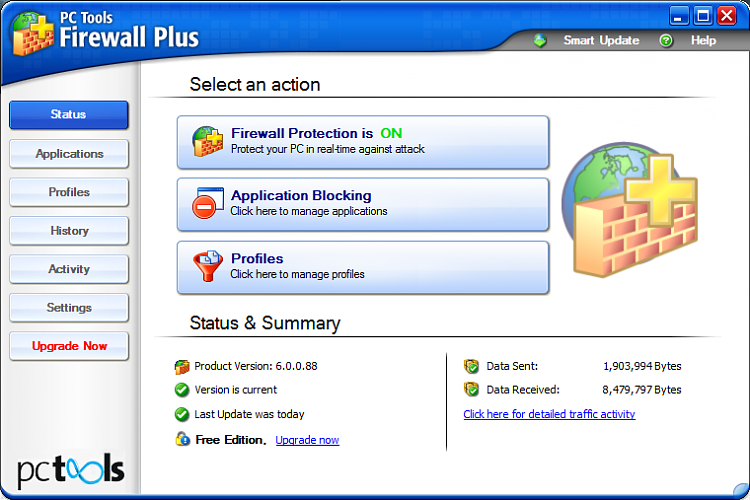The width and height of the screenshot is (750, 500).
Task: Follow the Upgrade now link
Action: coord(307,440)
